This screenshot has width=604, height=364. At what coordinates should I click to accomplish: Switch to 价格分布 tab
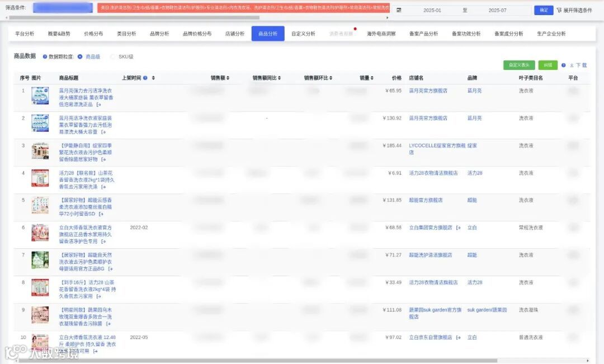93,34
